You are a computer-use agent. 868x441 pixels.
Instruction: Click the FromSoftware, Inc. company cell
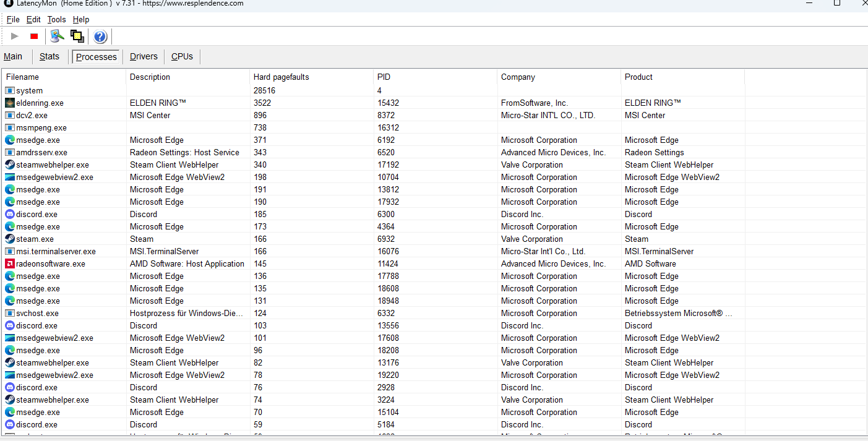535,103
